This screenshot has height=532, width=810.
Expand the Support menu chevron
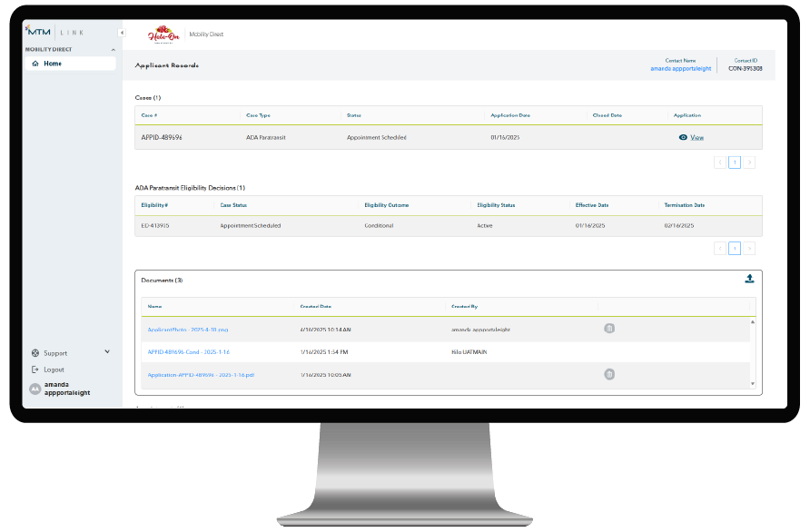[x=106, y=352]
